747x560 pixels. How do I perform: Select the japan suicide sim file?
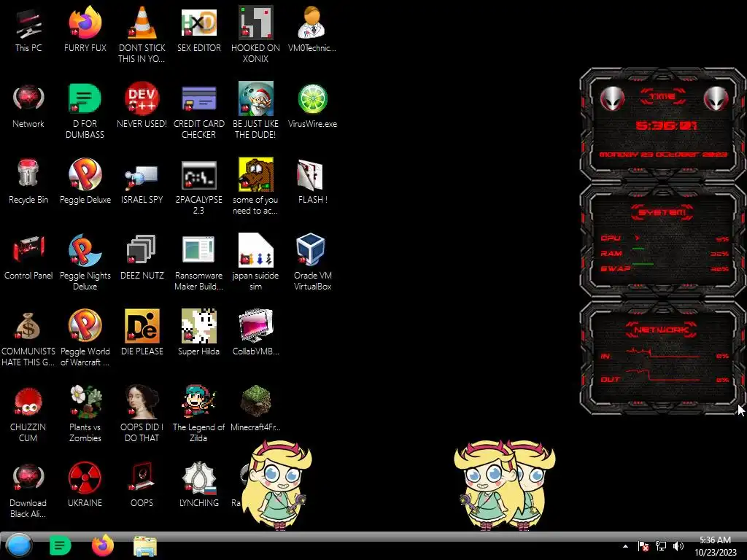click(255, 262)
